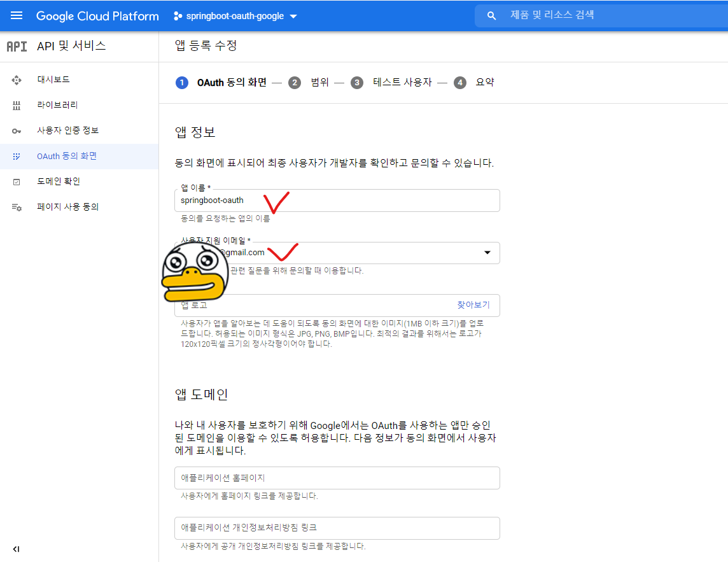Click the 라이브러리 library icon
Viewport: 728px width, 562px height.
(x=17, y=106)
